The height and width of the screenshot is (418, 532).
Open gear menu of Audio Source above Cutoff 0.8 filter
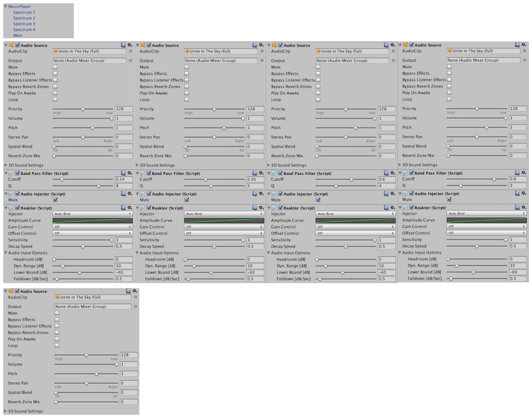tap(524, 45)
